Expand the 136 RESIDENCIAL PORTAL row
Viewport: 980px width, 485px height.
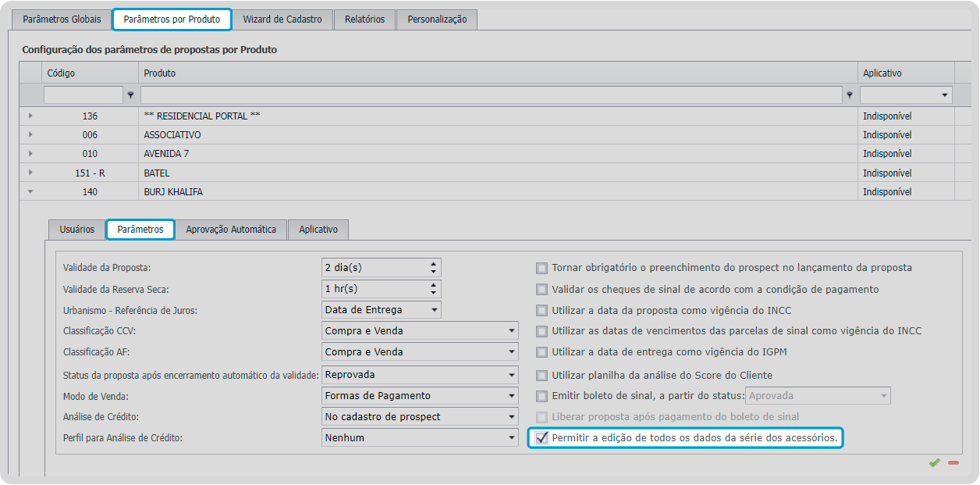[x=30, y=116]
